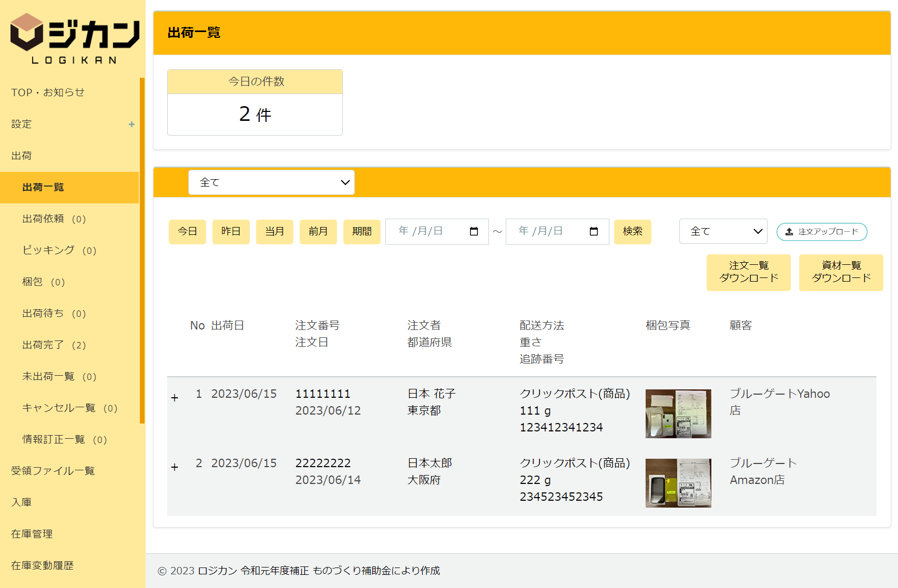Expand the settings menu plus icon
898x588 pixels.
(131, 125)
